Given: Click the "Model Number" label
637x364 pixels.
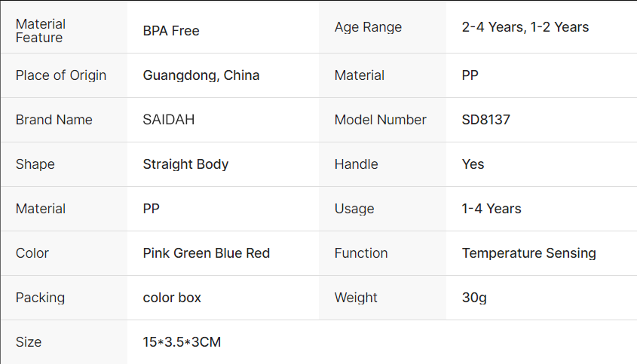Looking at the screenshot, I should (x=381, y=120).
